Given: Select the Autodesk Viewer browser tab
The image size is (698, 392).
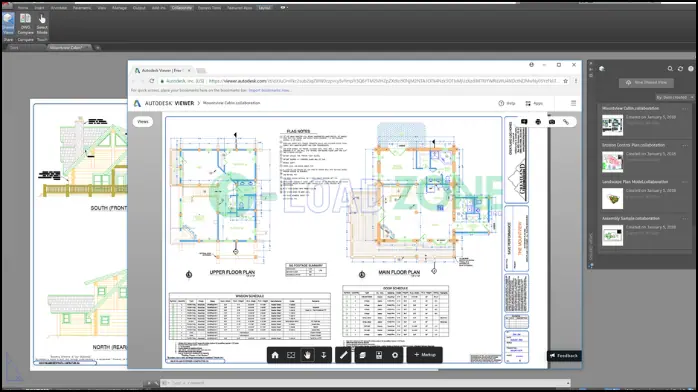Looking at the screenshot, I should [x=162, y=70].
